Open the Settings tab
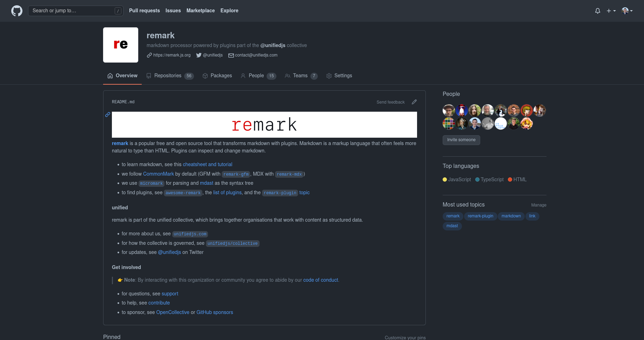This screenshot has height=340, width=644. 339,76
